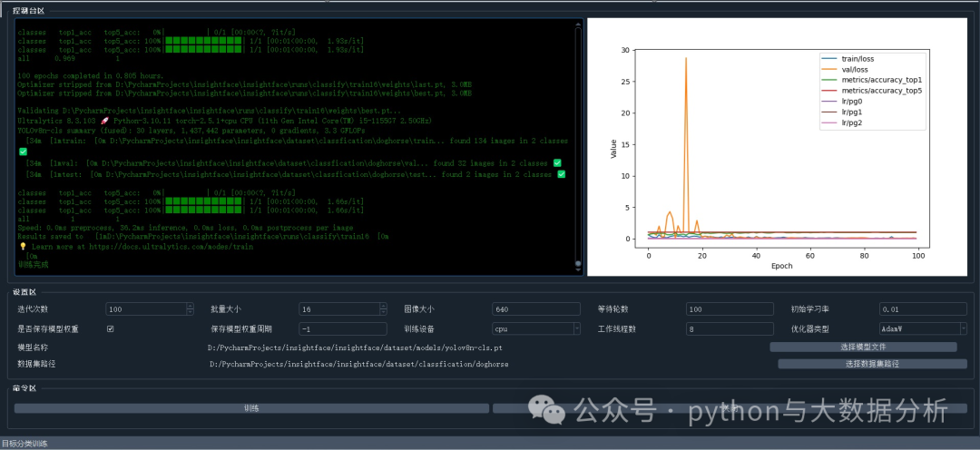Click the 'Results saved to' console line
This screenshot has height=450, width=980.
pos(203,237)
